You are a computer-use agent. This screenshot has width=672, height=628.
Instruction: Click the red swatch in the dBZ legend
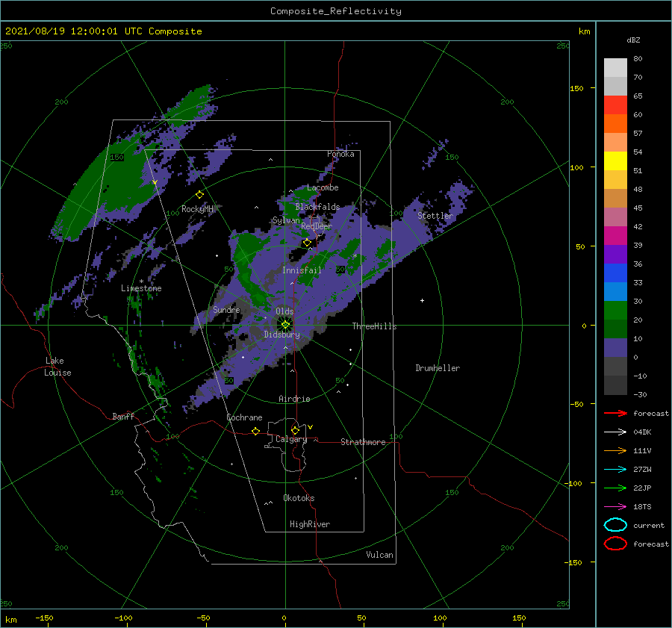(615, 105)
